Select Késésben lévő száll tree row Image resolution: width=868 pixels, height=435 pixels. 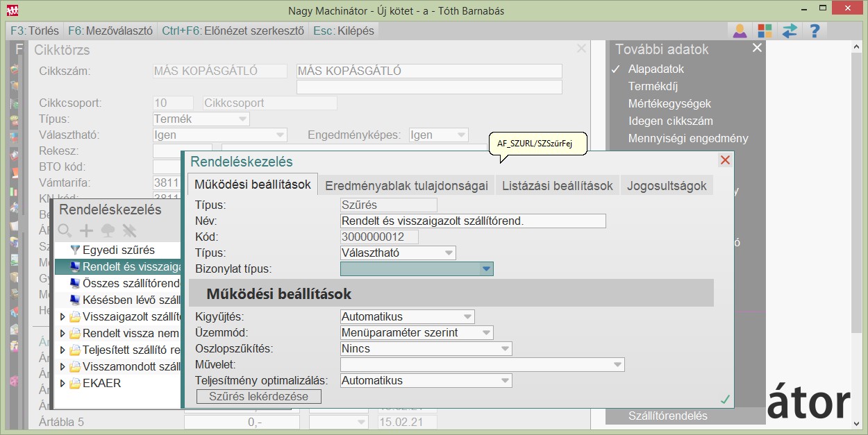tap(118, 300)
